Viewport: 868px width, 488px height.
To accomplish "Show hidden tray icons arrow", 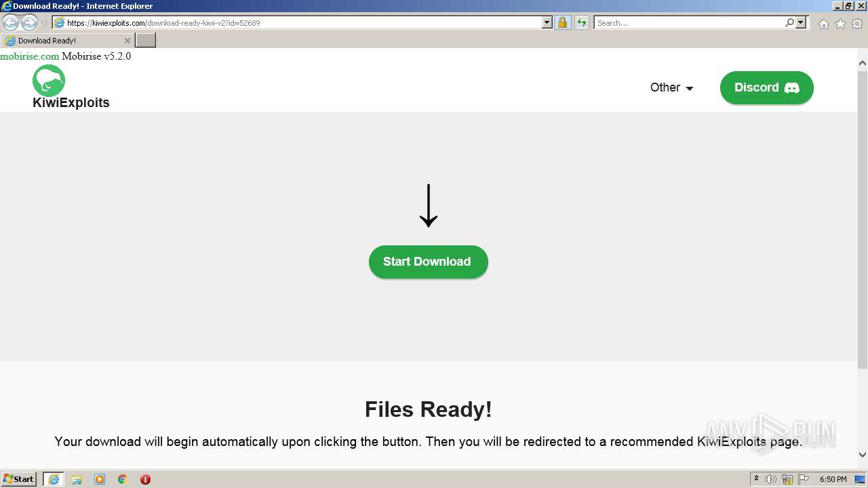I will click(756, 479).
